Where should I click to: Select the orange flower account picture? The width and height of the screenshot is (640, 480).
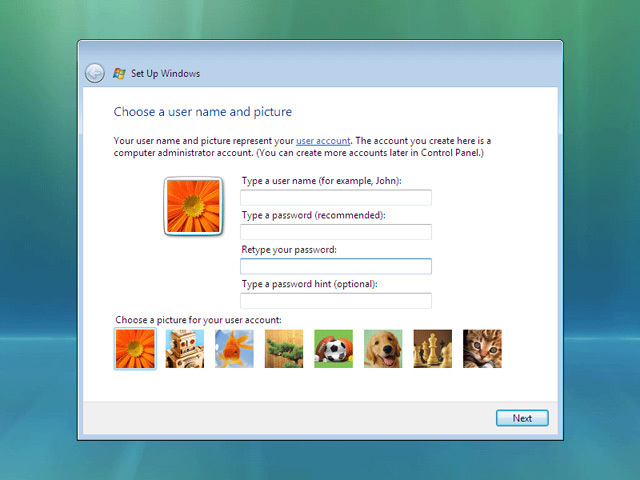135,349
